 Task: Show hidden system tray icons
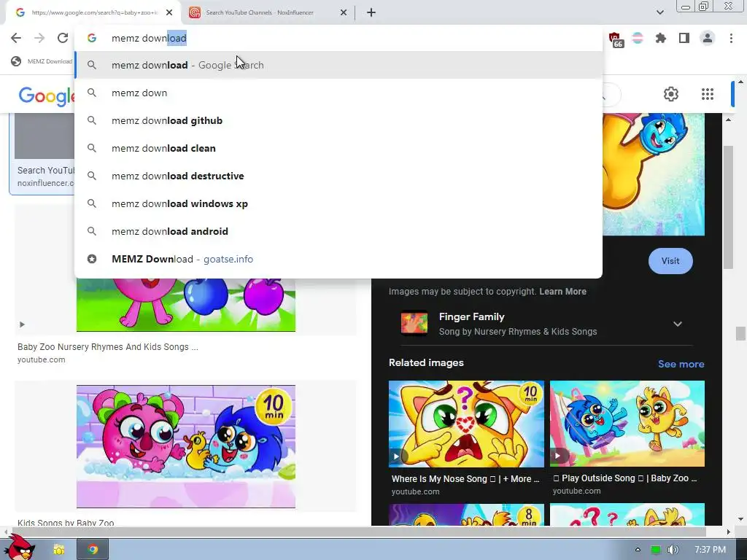click(638, 550)
